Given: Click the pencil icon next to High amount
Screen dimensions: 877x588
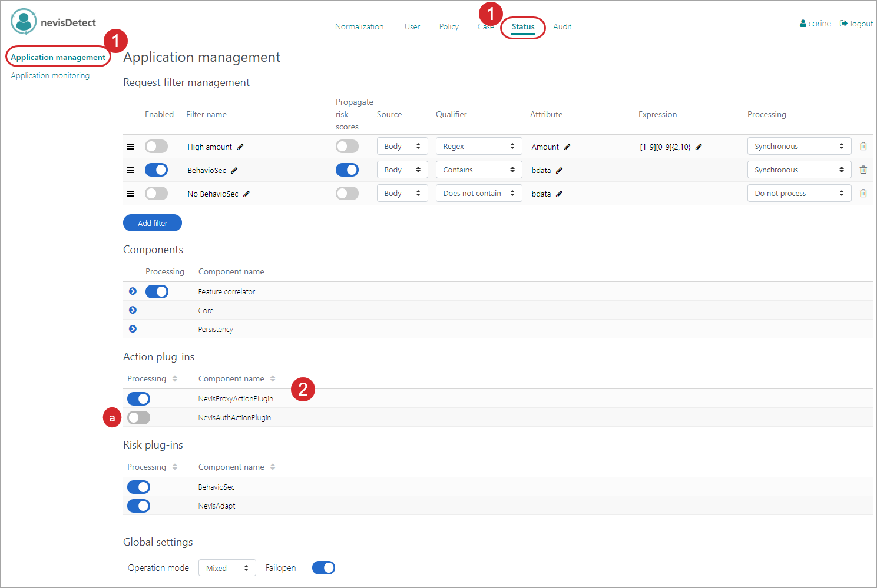Looking at the screenshot, I should coord(240,147).
